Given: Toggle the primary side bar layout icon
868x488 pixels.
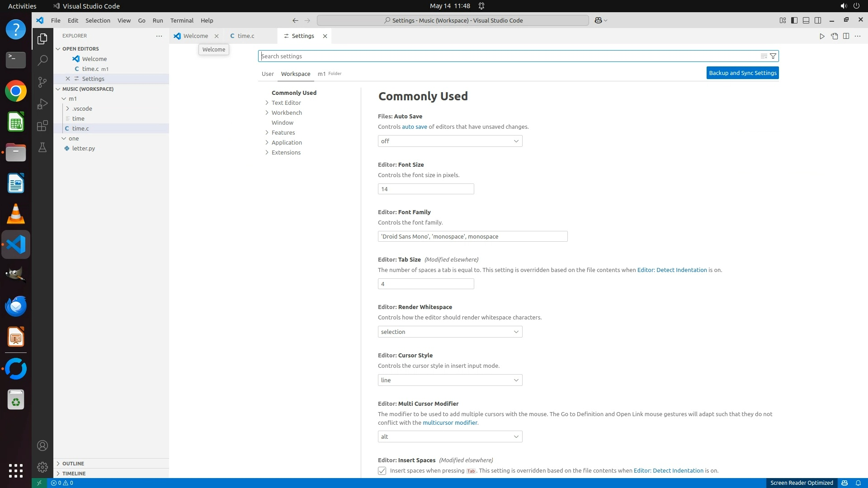Looking at the screenshot, I should point(794,20).
